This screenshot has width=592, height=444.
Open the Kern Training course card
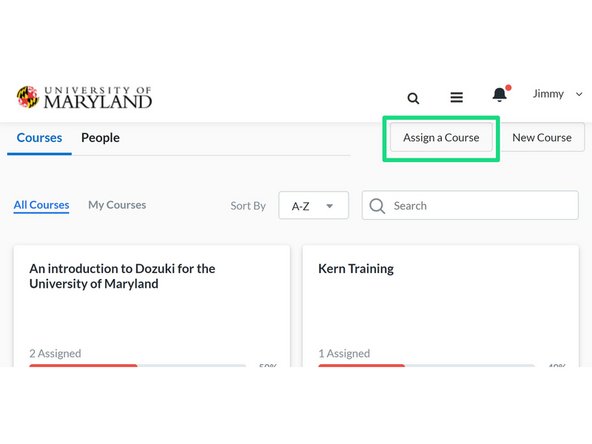[441, 306]
